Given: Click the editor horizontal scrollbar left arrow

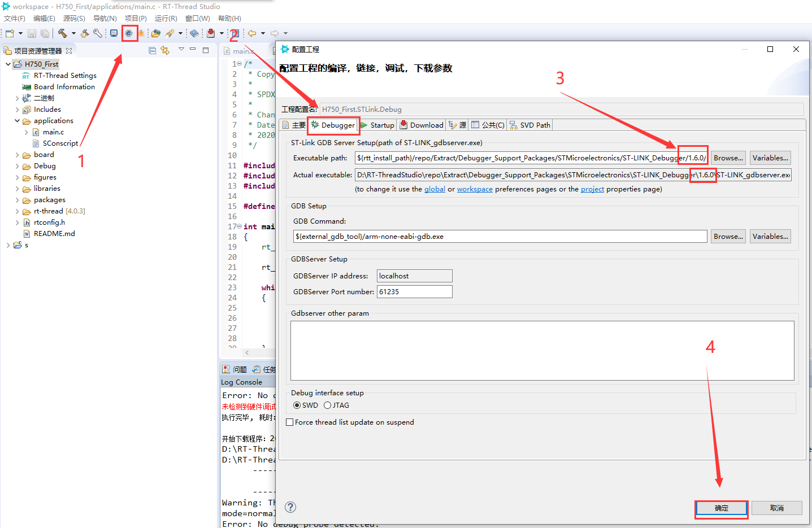Looking at the screenshot, I should pyautogui.click(x=247, y=352).
